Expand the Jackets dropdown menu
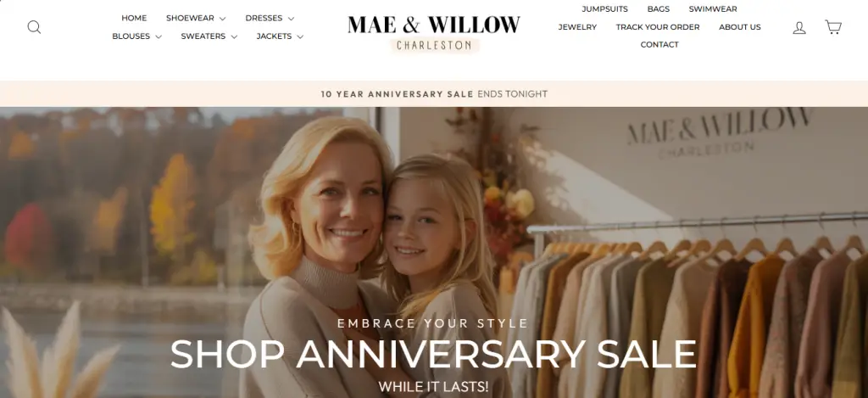The width and height of the screenshot is (868, 398). click(280, 36)
